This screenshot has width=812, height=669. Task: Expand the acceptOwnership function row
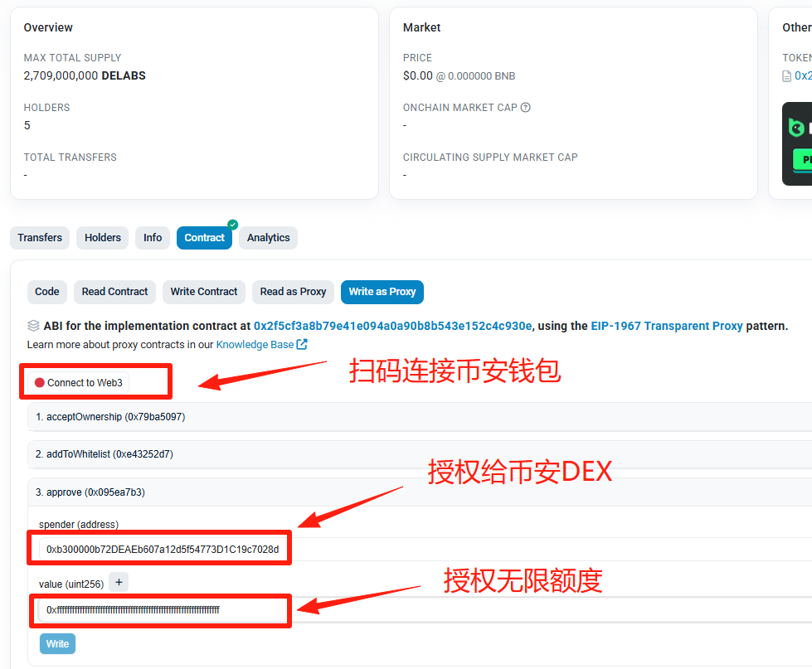pyautogui.click(x=420, y=417)
